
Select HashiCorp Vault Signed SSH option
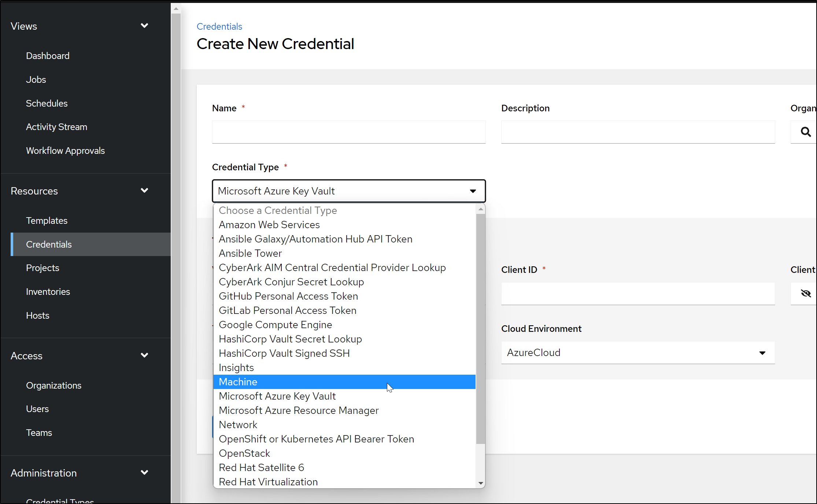[344, 353]
